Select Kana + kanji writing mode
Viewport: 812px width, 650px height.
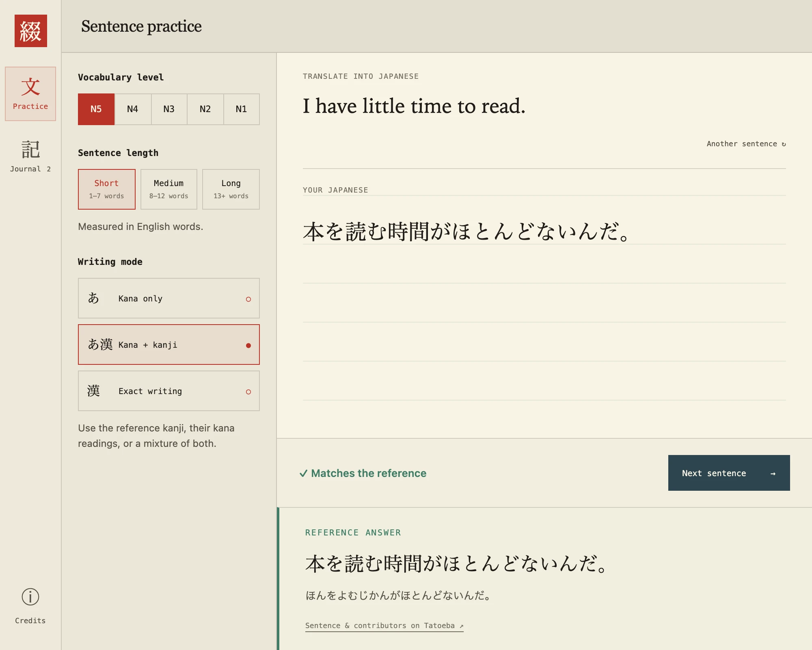pos(169,344)
